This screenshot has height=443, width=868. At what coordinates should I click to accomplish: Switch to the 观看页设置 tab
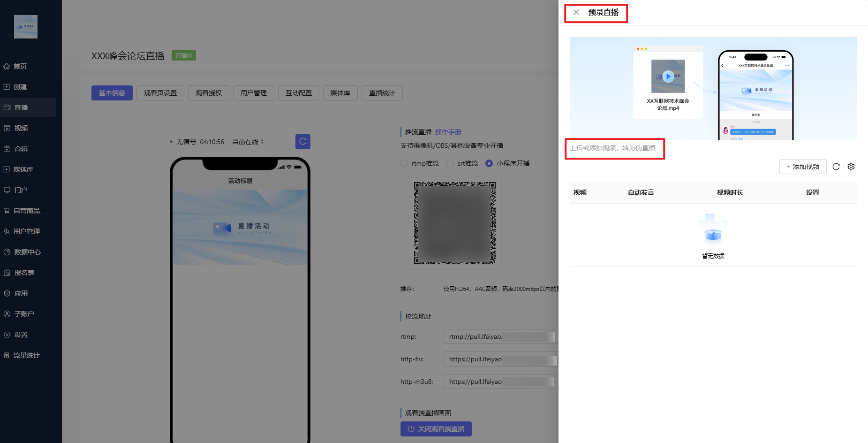(160, 93)
